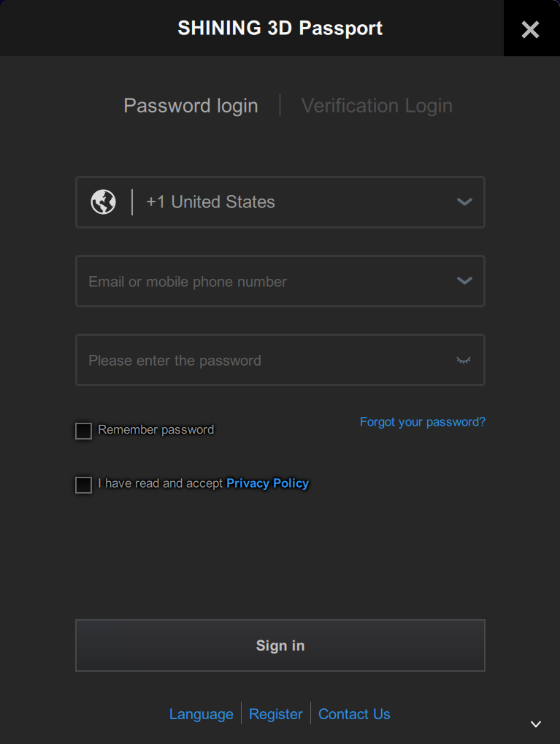Show password using the eye icon
Image resolution: width=560 pixels, height=744 pixels.
coord(463,360)
